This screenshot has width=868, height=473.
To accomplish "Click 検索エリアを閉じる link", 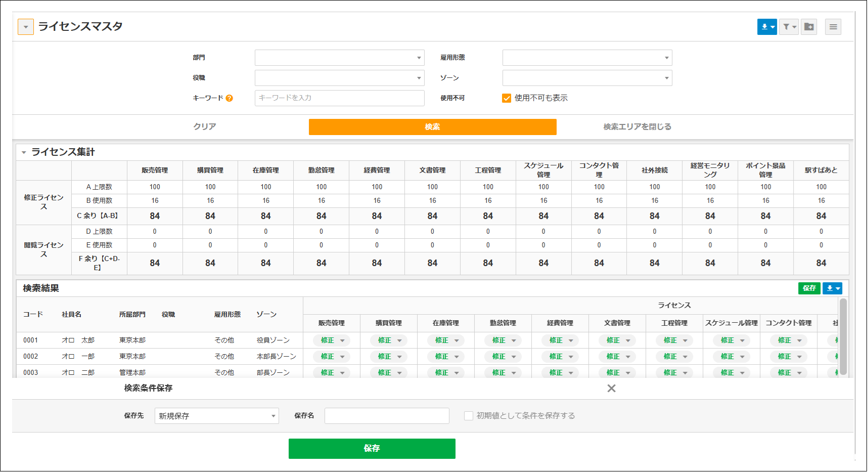I will point(637,127).
